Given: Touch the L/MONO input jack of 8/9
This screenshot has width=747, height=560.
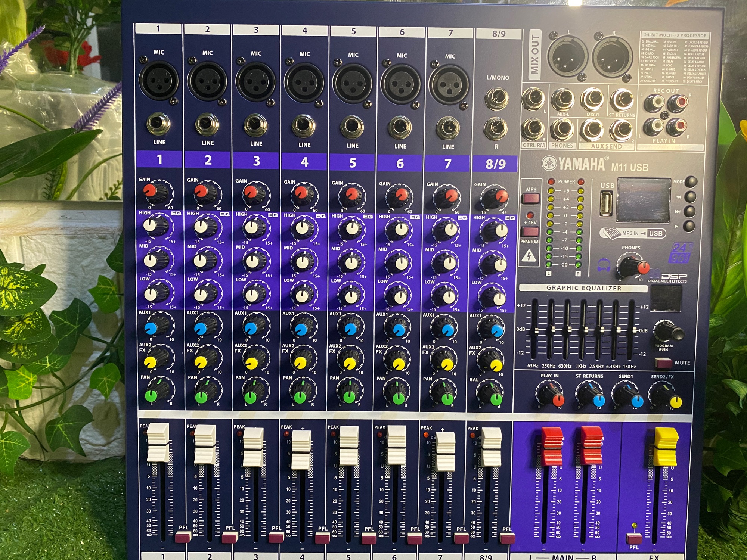Looking at the screenshot, I should [x=496, y=99].
